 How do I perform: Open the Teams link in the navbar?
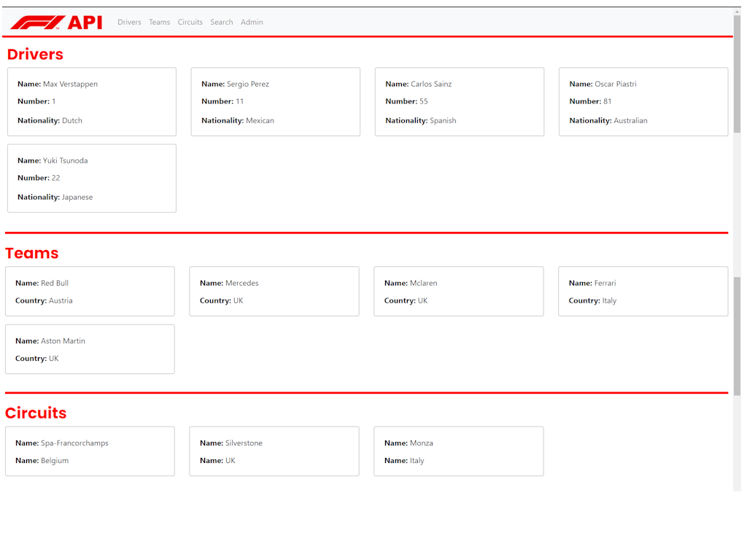click(x=159, y=23)
